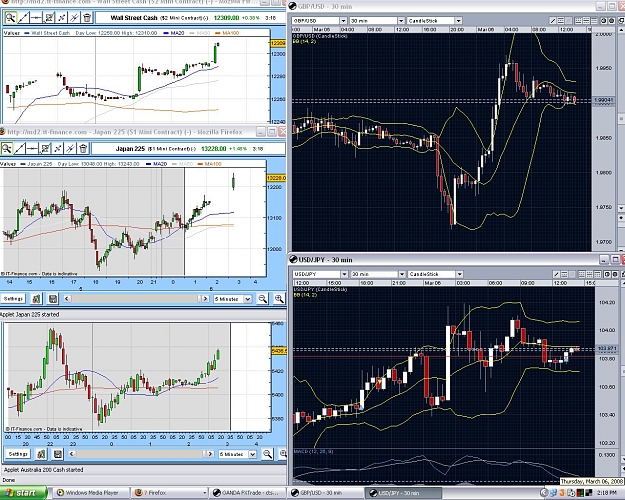Click the Japan 225 horizontal scrollbar track
This screenshot has height=500, width=625.
point(135,299)
